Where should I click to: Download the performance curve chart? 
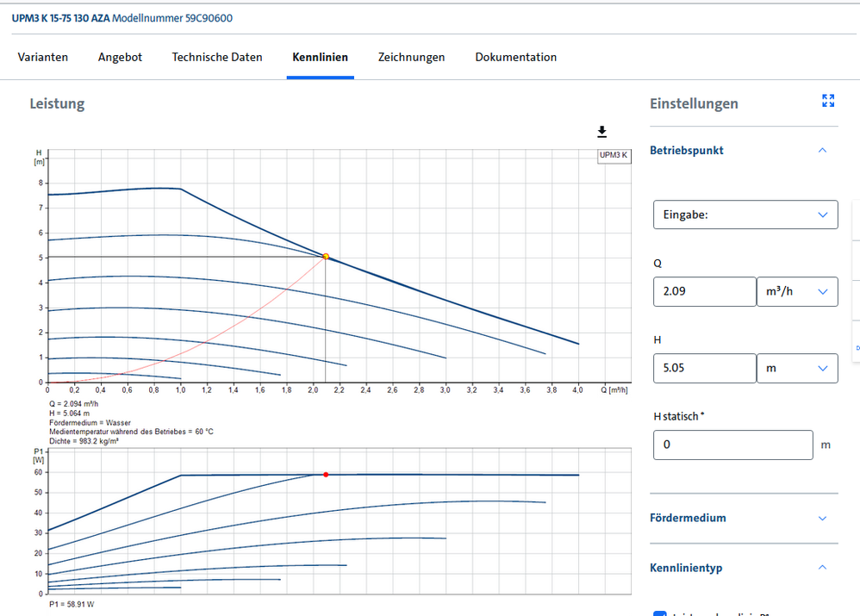(601, 131)
